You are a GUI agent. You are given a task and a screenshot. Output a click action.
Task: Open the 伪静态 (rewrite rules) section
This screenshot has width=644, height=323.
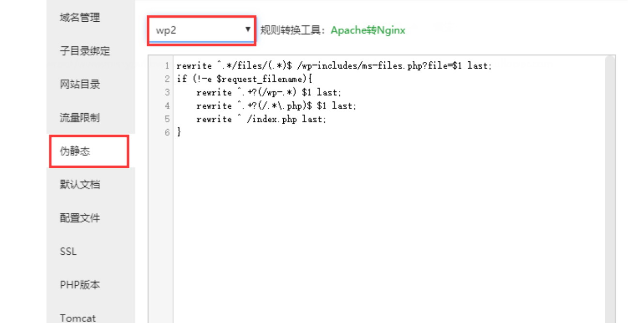76,150
